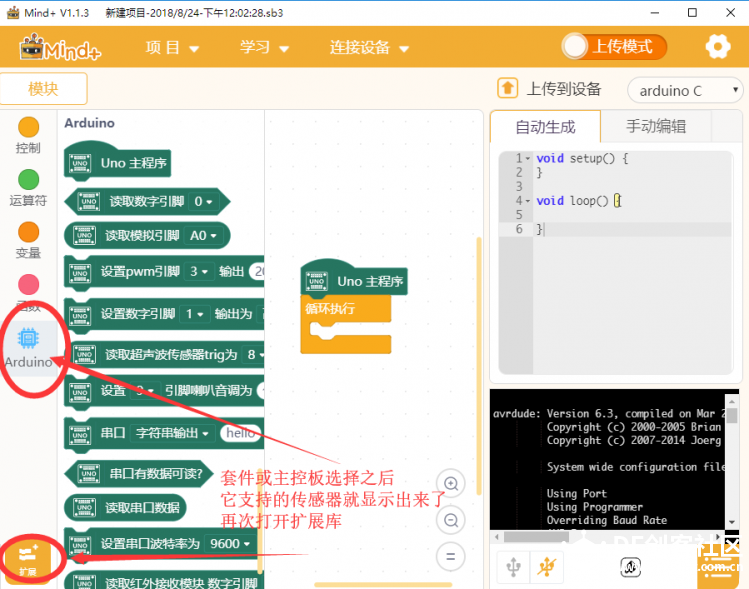Open 字符串输出 dropdown in 串口 block
Image resolution: width=749 pixels, height=589 pixels.
[x=171, y=433]
